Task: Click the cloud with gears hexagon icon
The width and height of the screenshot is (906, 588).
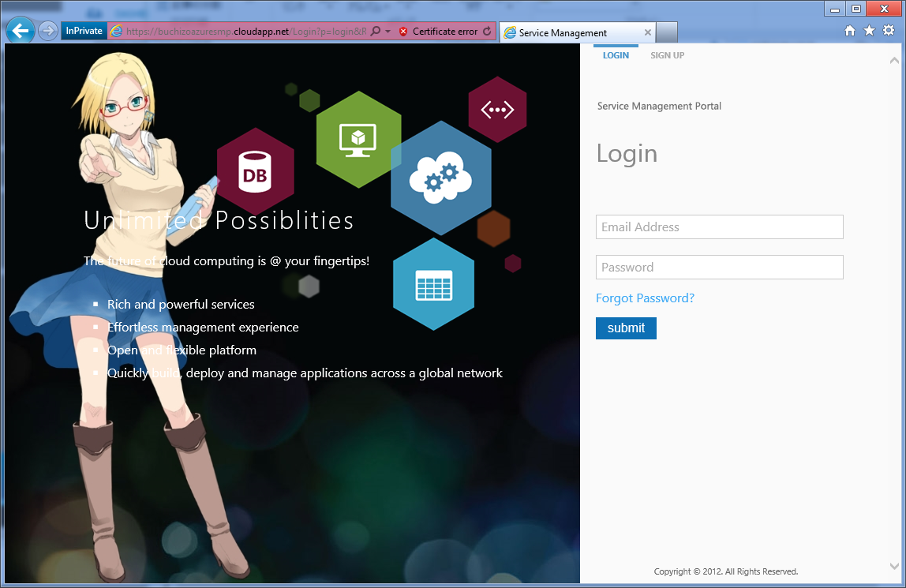Action: (x=440, y=177)
